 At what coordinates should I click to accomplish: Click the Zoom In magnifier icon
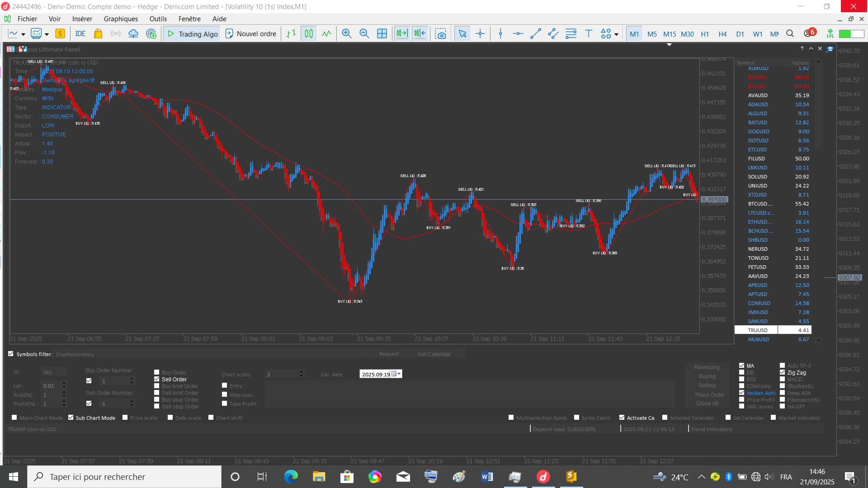pyautogui.click(x=346, y=34)
